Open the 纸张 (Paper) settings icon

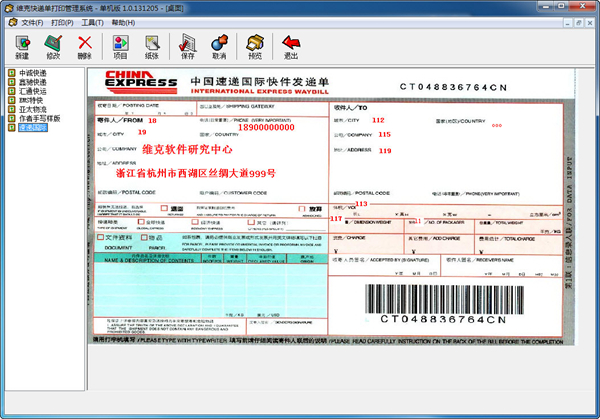pyautogui.click(x=152, y=47)
